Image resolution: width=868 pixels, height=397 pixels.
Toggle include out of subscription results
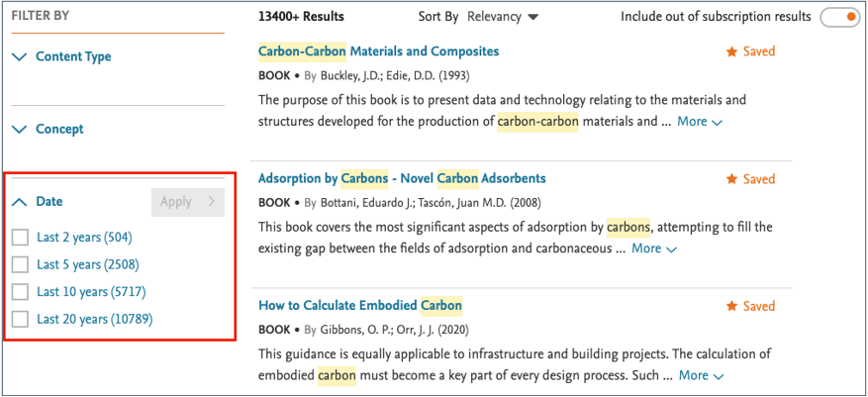(838, 17)
